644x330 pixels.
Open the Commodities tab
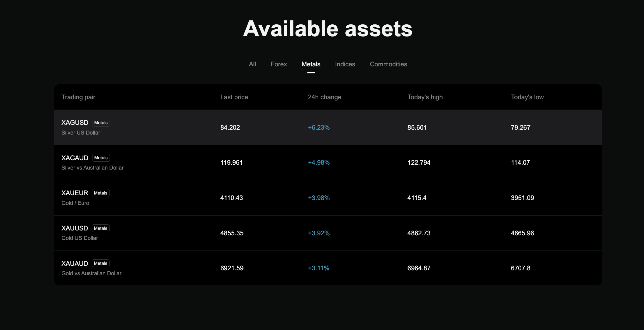pyautogui.click(x=388, y=64)
